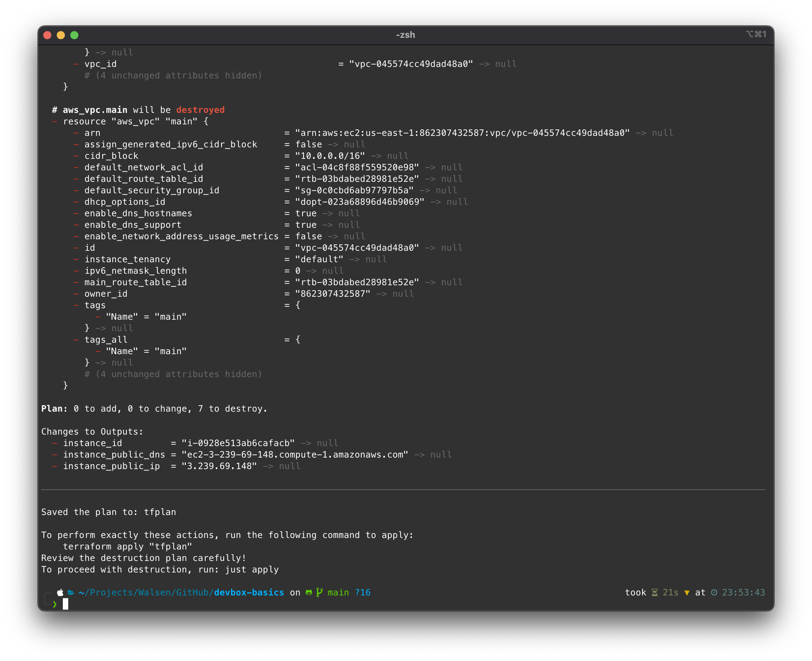The height and width of the screenshot is (661, 812).
Task: Click the aws_vpc.main heading text
Action: (x=95, y=110)
